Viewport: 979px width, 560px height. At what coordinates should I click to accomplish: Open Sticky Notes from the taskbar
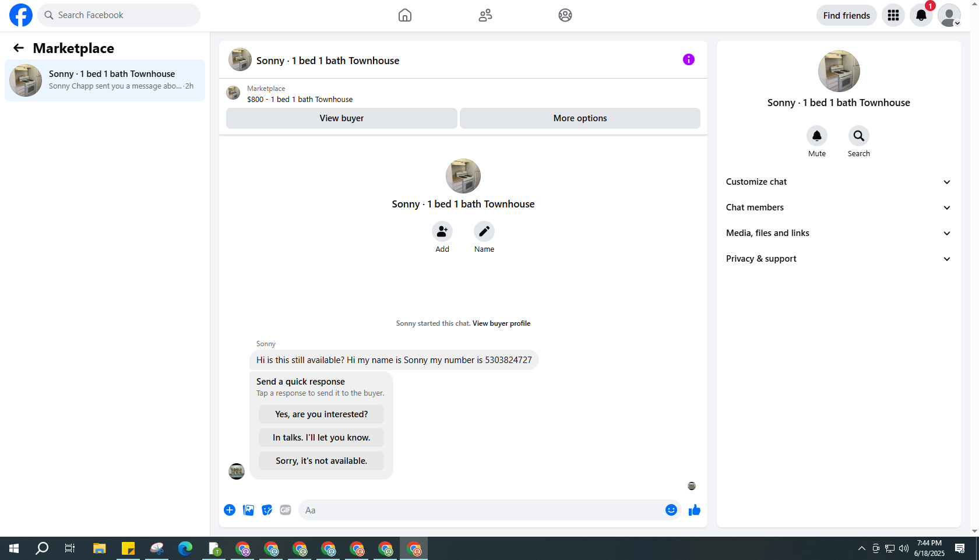[x=128, y=548]
